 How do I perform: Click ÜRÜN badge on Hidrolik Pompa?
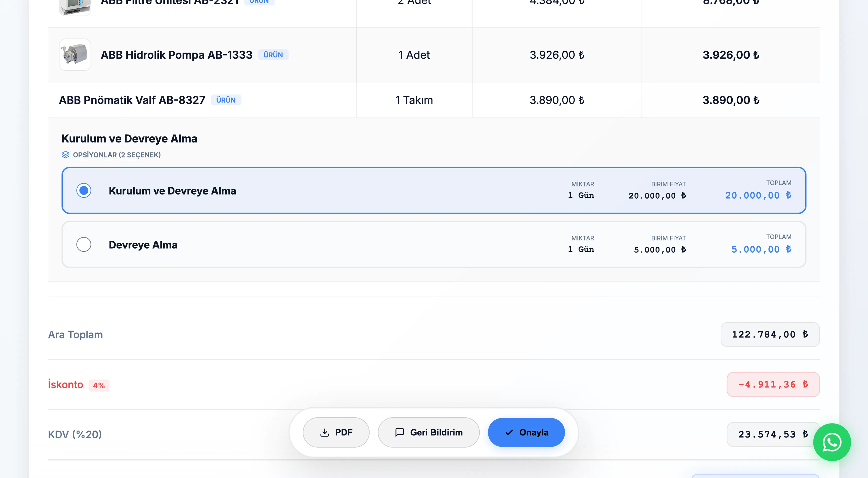tap(273, 54)
